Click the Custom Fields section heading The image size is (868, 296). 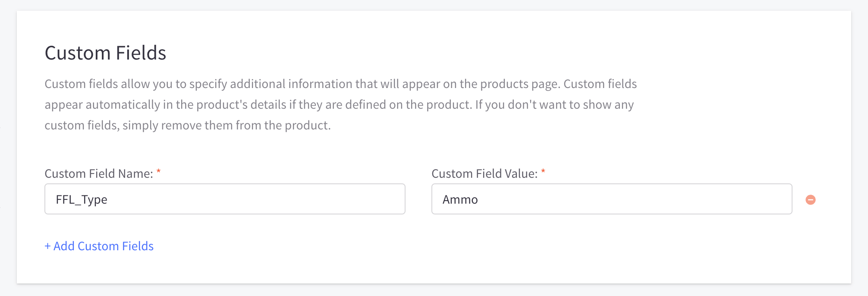[x=105, y=53]
